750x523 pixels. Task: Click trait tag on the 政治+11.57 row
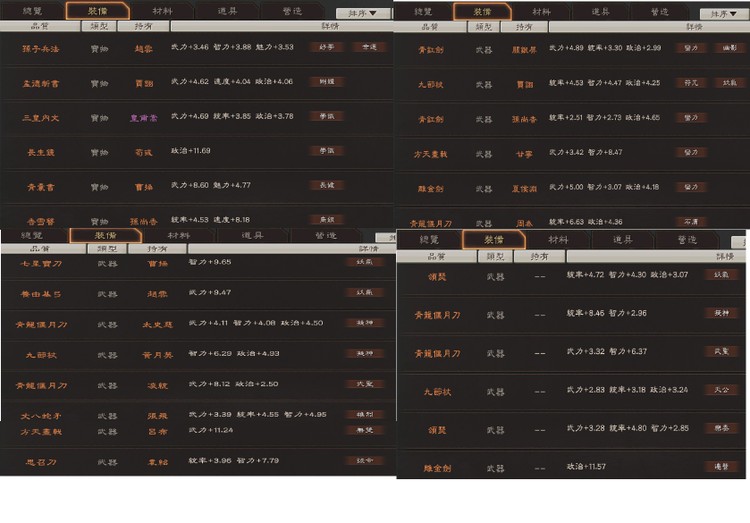pyautogui.click(x=721, y=466)
